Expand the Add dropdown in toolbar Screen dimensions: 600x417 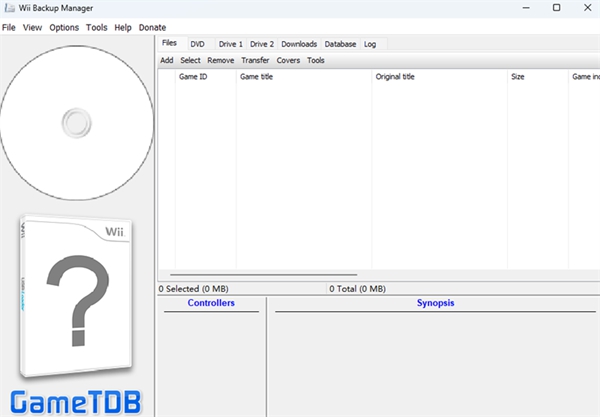[x=166, y=60]
